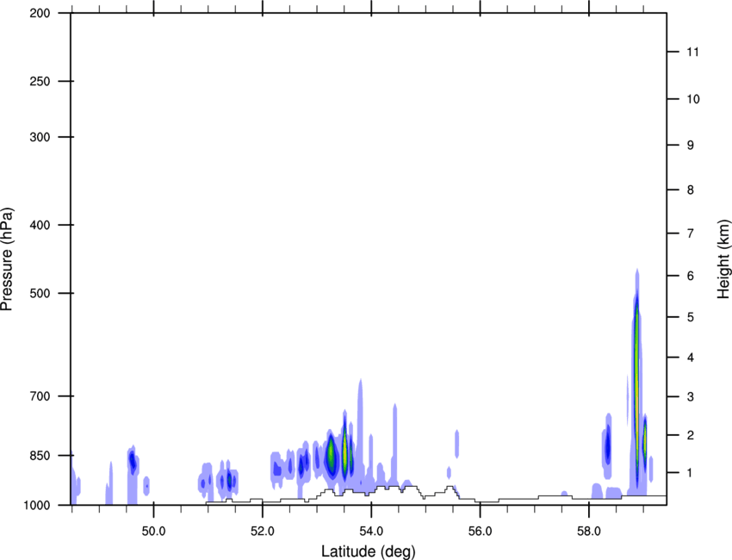Image resolution: width=732 pixels, height=560 pixels.
Task: Click the 400 pressure tick label
Action: (x=40, y=225)
